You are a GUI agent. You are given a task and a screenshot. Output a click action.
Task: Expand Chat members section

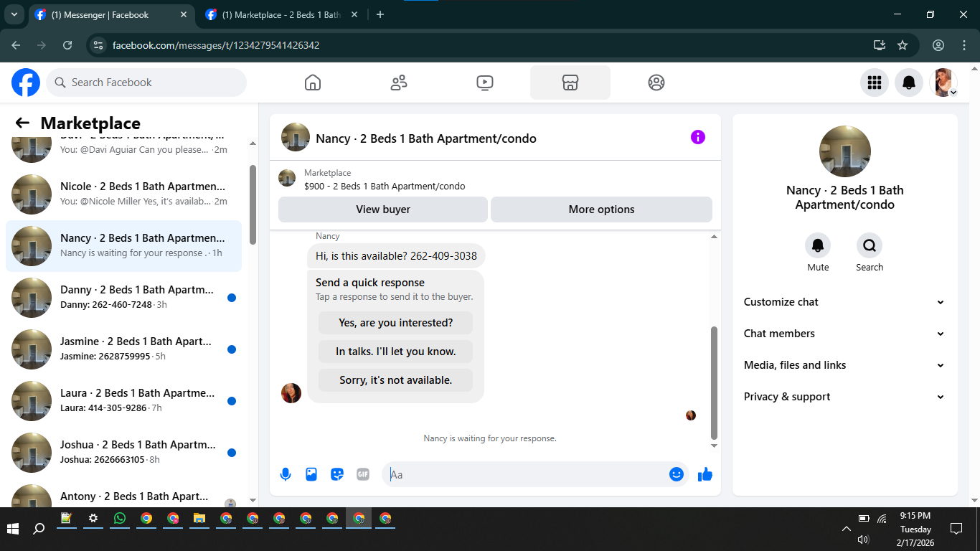click(x=844, y=334)
